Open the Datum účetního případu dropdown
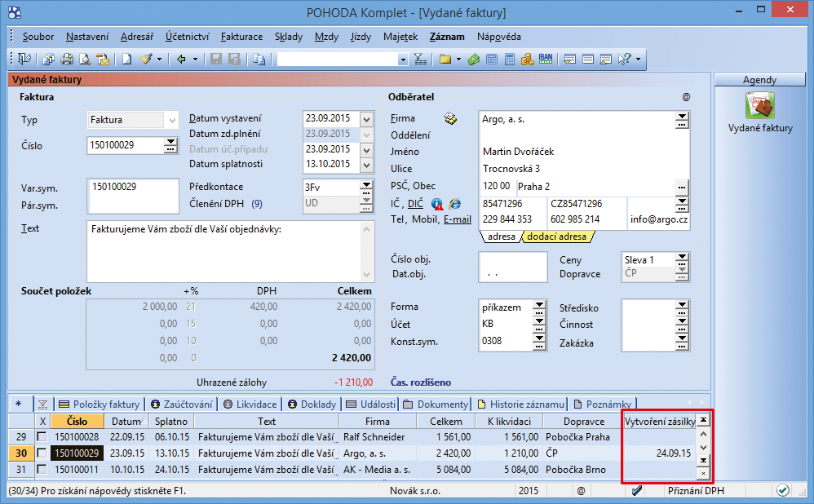The image size is (814, 504). click(x=366, y=150)
